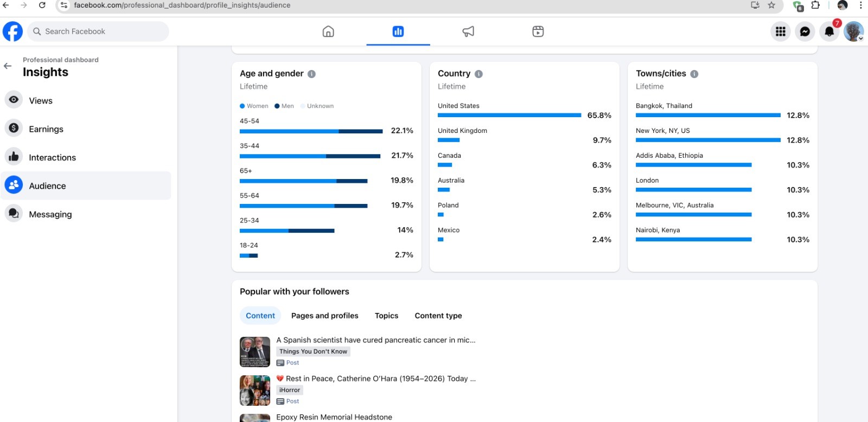Click info icon beside Age and gender
The width and height of the screenshot is (868, 422).
click(x=311, y=74)
